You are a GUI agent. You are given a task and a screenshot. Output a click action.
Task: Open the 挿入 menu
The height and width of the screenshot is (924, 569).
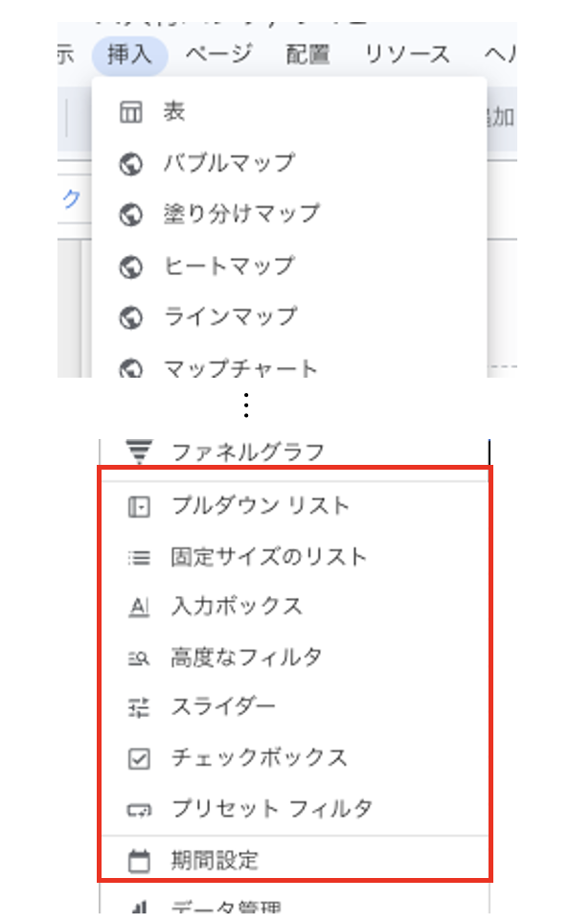129,55
